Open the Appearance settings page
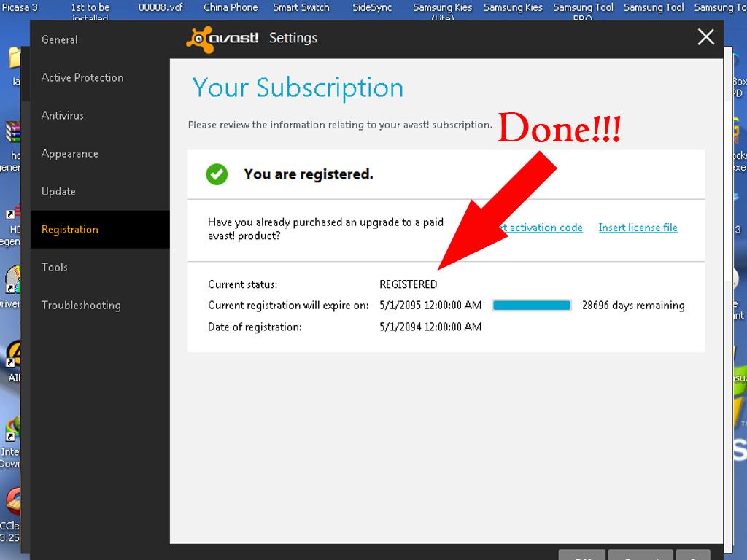 tap(70, 153)
